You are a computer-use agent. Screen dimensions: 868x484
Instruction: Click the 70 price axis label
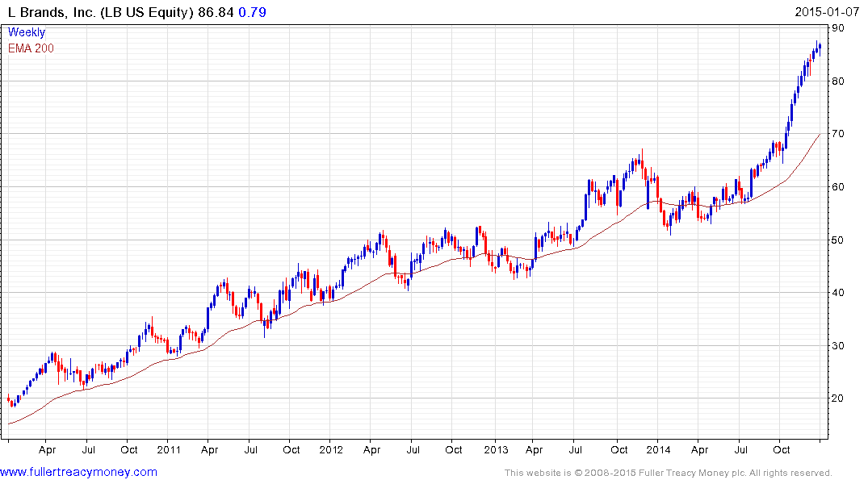tap(838, 134)
